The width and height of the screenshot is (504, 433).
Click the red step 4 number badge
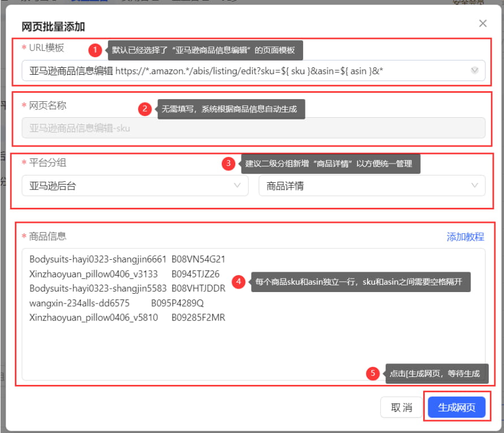pos(239,282)
